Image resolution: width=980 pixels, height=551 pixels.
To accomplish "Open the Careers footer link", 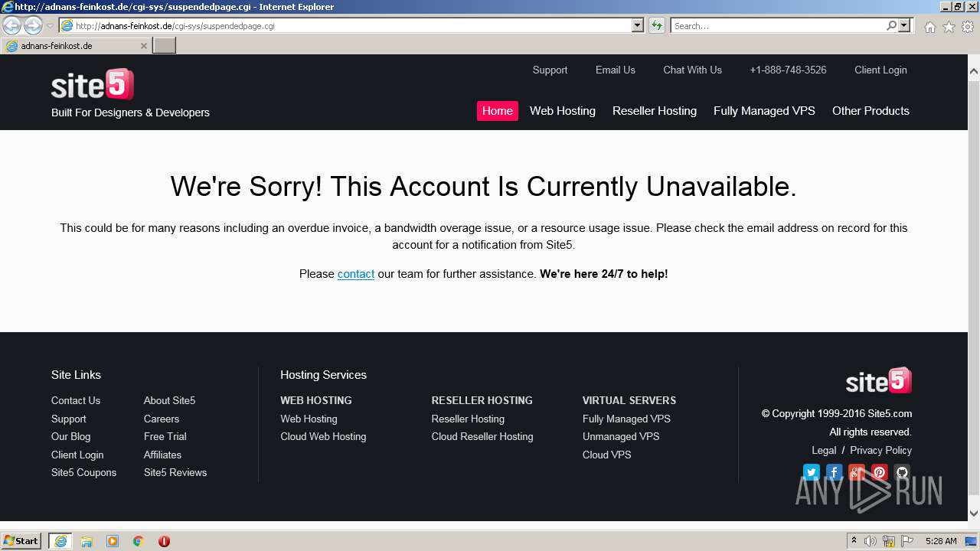I will 162,419.
